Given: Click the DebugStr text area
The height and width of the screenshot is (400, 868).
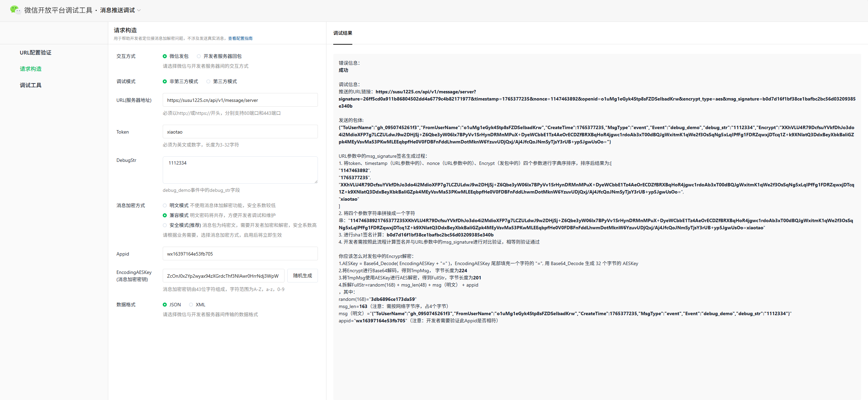Looking at the screenshot, I should [240, 170].
